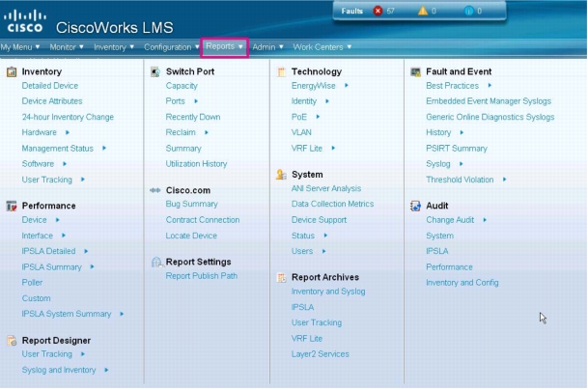This screenshot has height=390, width=588.
Task: Open the Poller performance report
Action: 32,283
